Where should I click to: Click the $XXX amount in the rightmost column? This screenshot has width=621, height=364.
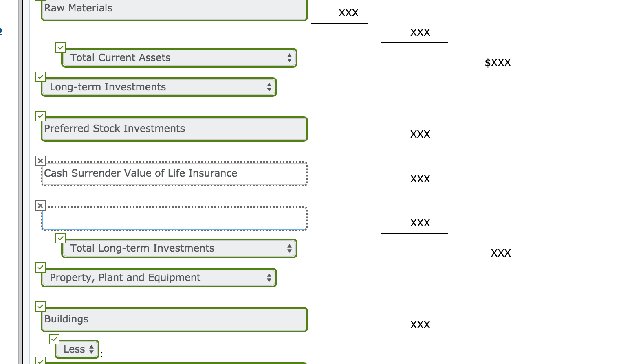pos(498,62)
